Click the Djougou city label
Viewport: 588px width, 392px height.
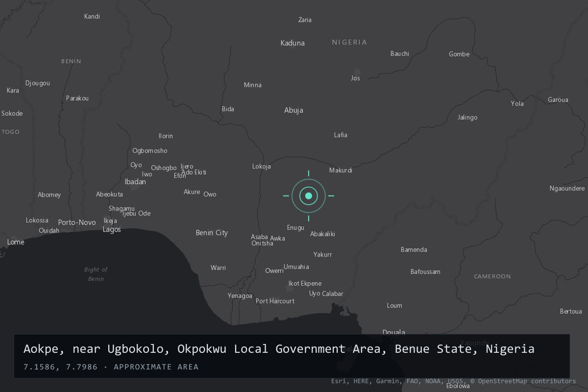tap(38, 83)
